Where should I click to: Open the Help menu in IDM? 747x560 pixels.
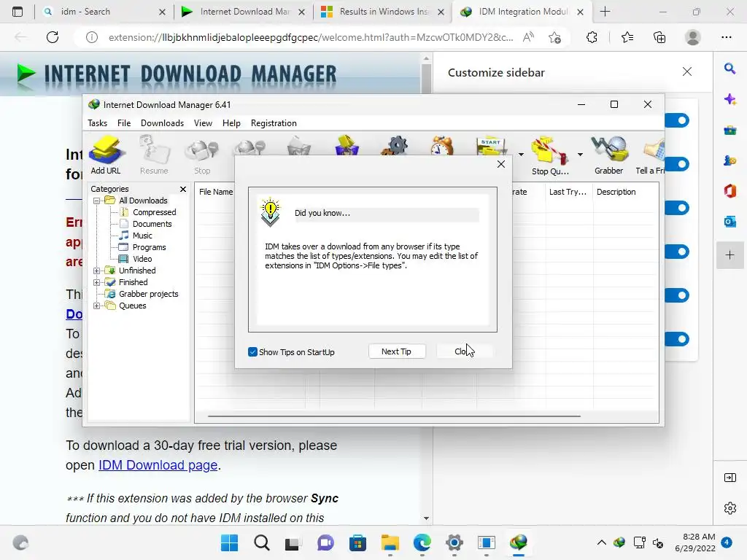(231, 122)
